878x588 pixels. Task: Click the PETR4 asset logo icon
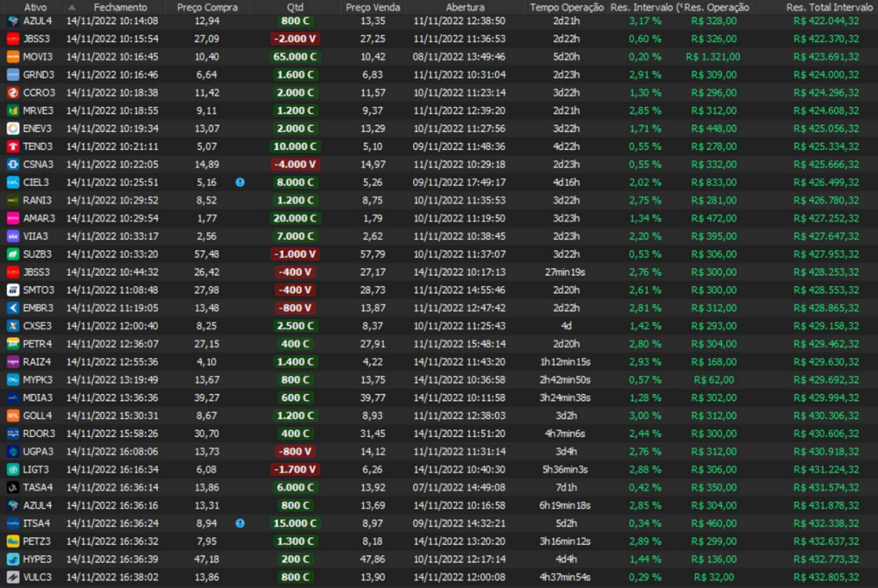tap(13, 344)
